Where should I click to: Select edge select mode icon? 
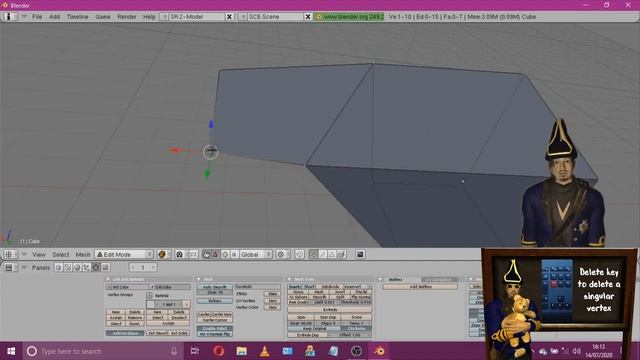click(322, 254)
